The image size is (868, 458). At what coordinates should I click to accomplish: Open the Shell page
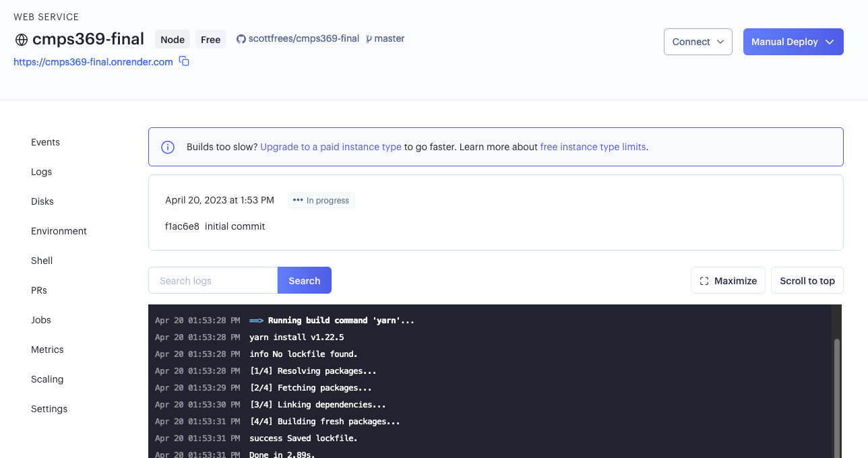click(x=42, y=261)
